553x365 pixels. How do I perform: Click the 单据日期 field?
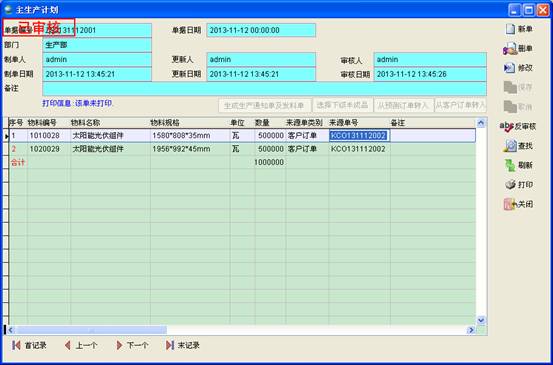click(261, 30)
